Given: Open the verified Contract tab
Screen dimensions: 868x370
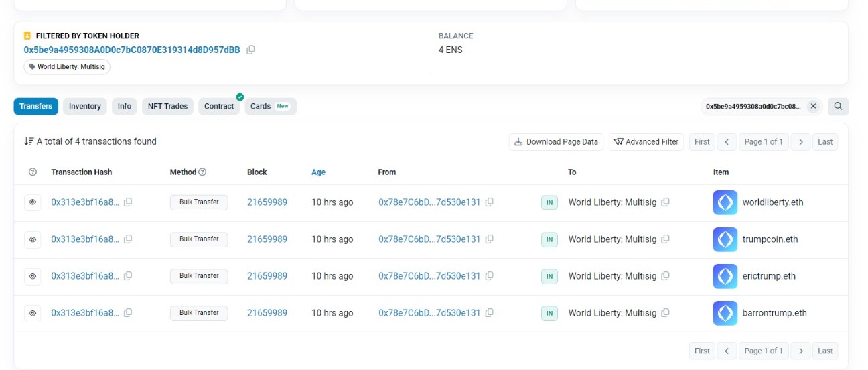Looking at the screenshot, I should (219, 106).
